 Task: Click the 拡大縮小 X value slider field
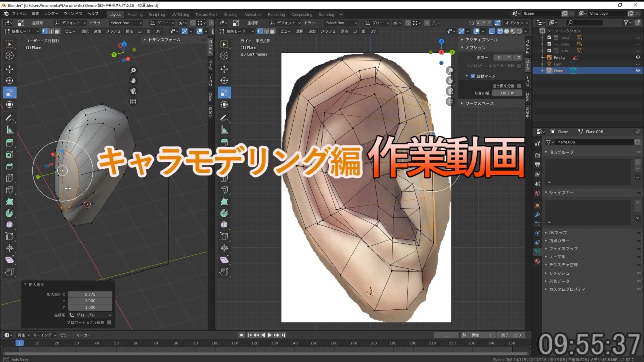pos(90,294)
